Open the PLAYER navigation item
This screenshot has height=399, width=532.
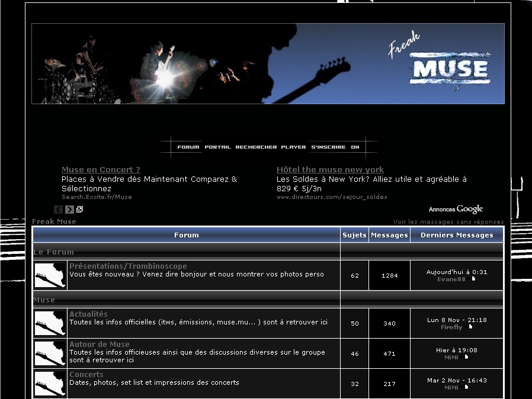click(x=293, y=147)
